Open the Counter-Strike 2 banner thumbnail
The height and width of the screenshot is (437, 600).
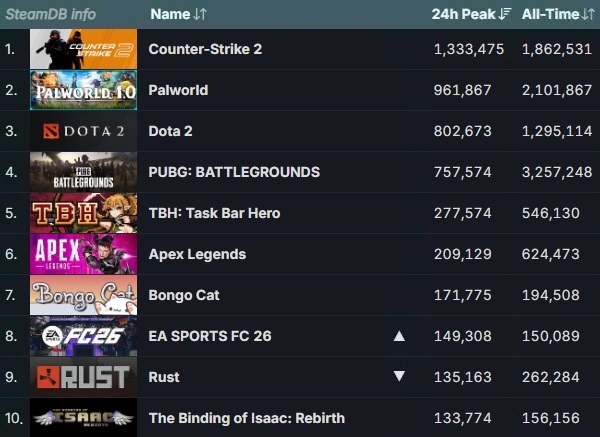[83, 49]
